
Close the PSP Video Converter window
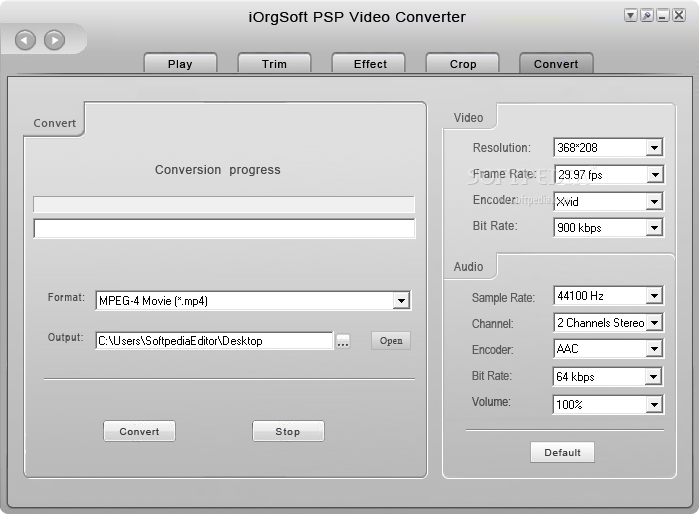point(679,16)
